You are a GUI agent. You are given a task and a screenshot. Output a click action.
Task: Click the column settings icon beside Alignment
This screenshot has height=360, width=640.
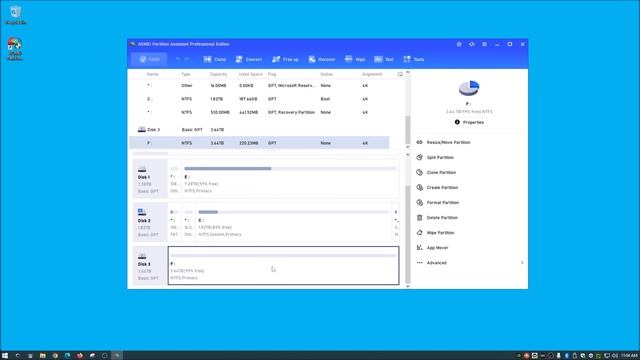coord(400,74)
